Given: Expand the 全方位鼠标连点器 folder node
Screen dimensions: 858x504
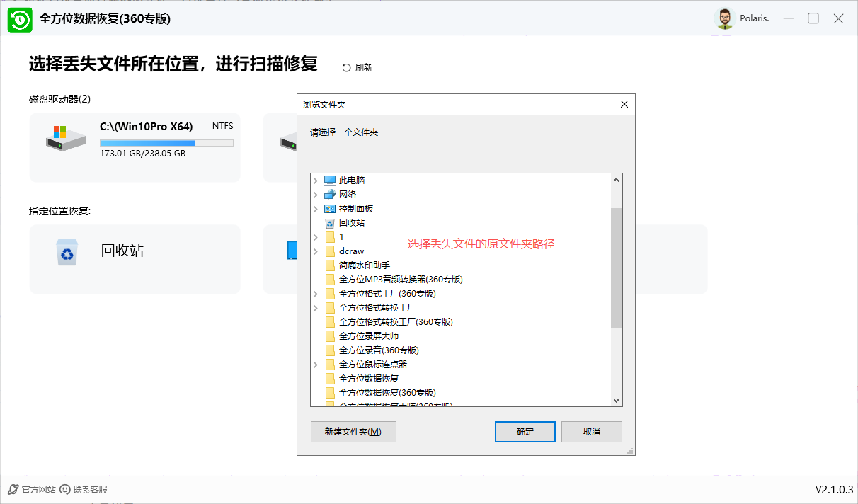Looking at the screenshot, I should pos(316,365).
